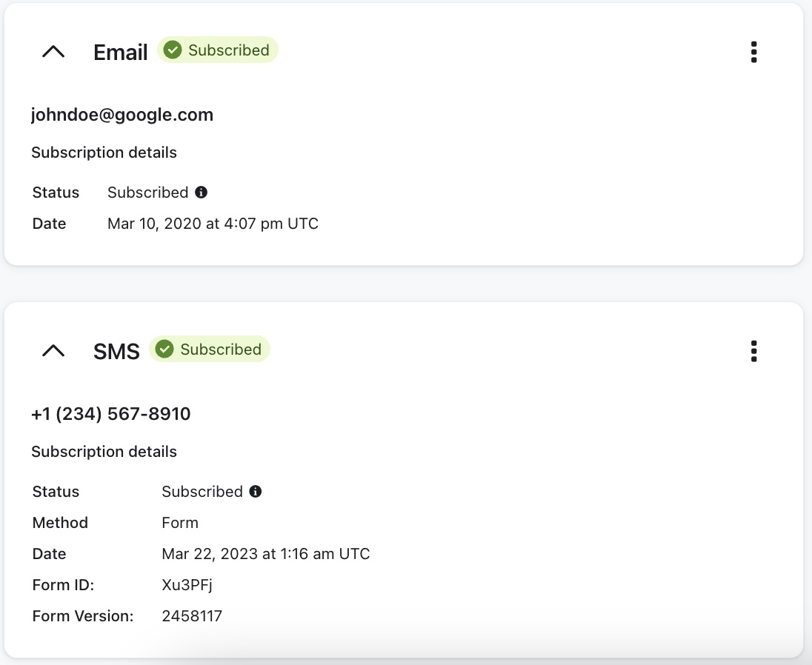Image resolution: width=812 pixels, height=665 pixels.
Task: Collapse the SMS section with its chevron
Action: (53, 351)
